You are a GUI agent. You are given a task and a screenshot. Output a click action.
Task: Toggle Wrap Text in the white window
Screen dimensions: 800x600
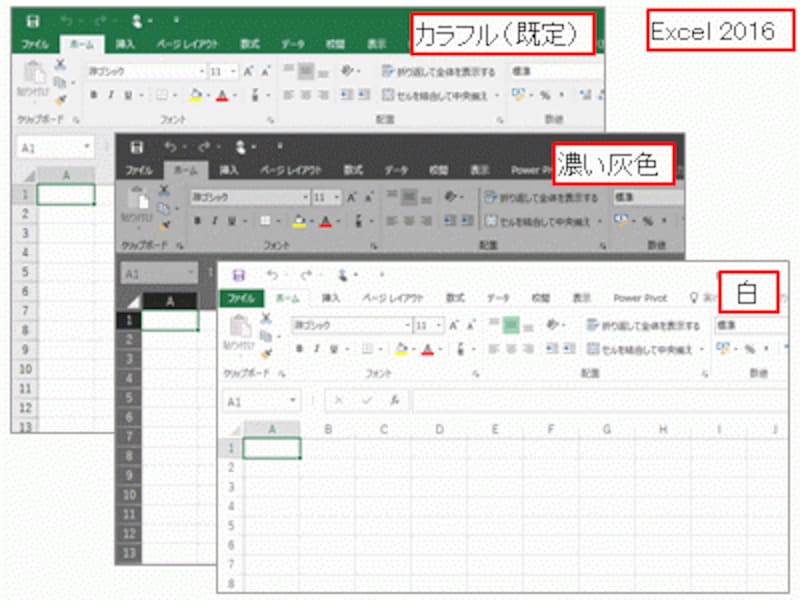(643, 325)
